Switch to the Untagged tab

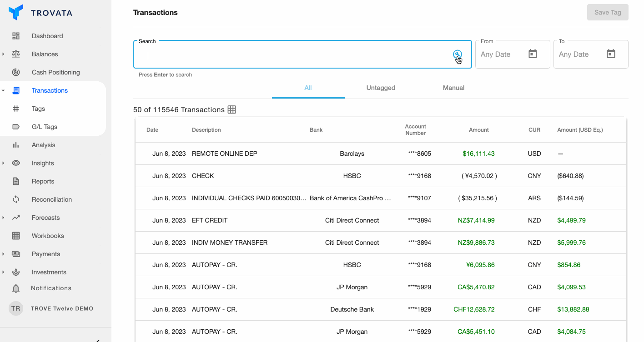pyautogui.click(x=381, y=88)
